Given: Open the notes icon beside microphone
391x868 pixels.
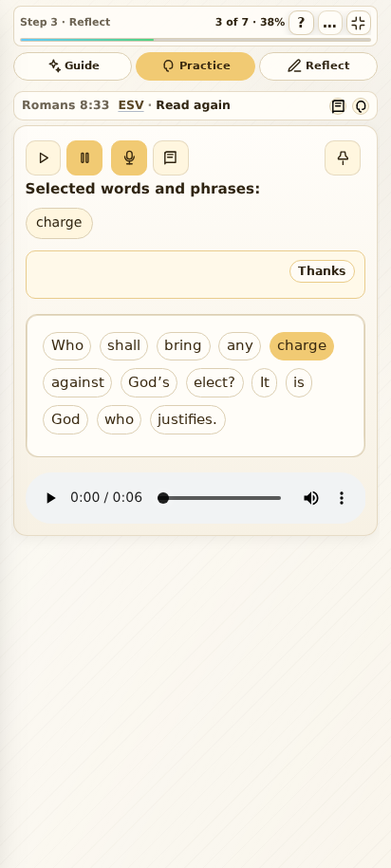Looking at the screenshot, I should pos(171,157).
